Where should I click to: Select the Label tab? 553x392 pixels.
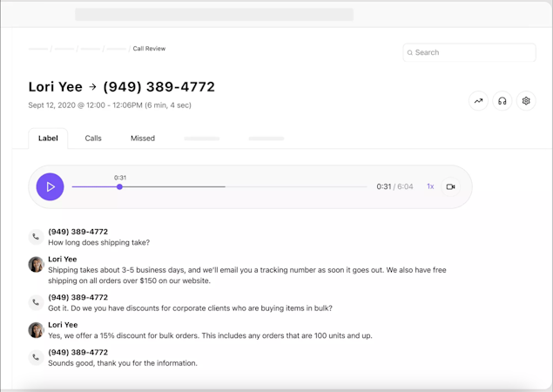pyautogui.click(x=48, y=139)
